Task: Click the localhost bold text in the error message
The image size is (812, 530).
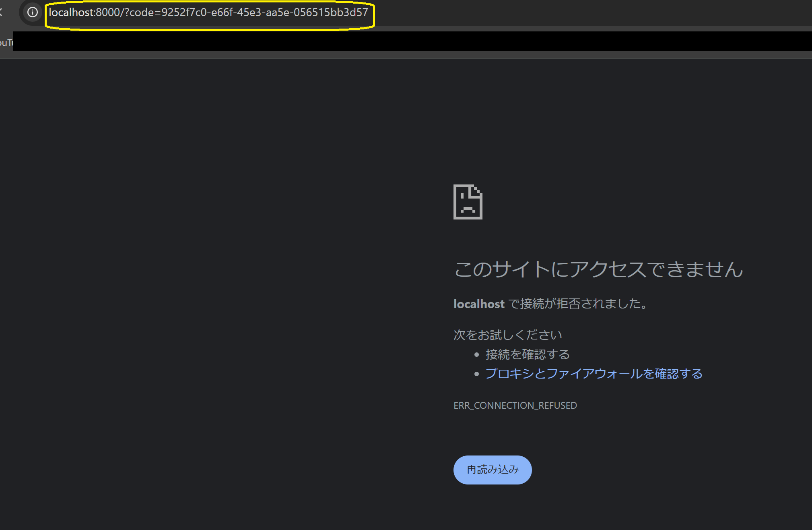Action: pyautogui.click(x=479, y=304)
